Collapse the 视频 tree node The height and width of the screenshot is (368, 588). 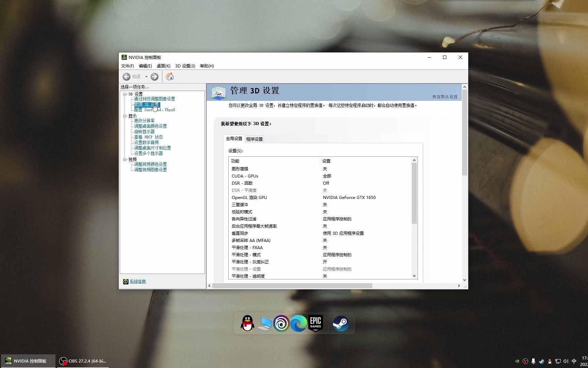125,159
